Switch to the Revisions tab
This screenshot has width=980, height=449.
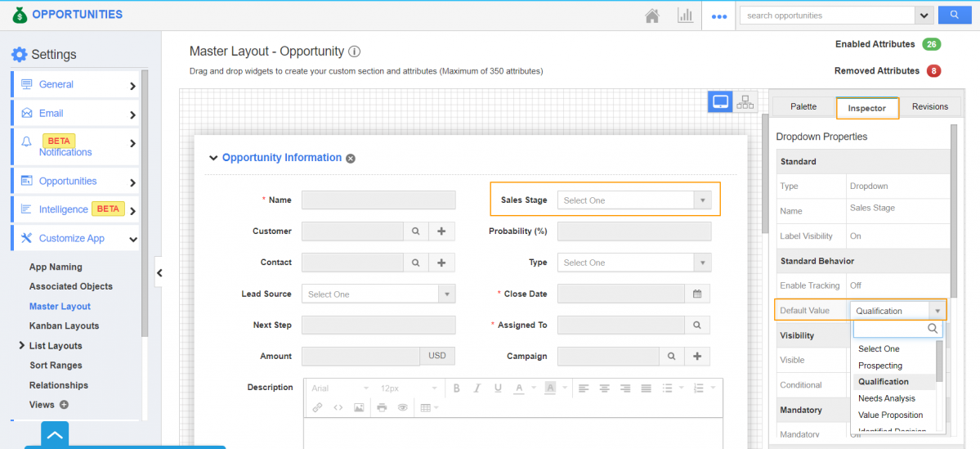pyautogui.click(x=929, y=107)
